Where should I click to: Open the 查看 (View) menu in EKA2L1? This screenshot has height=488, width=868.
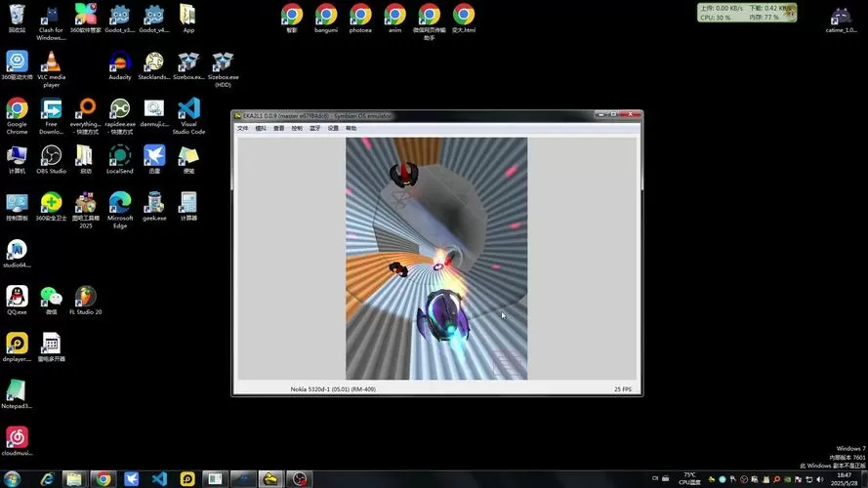[279, 129]
